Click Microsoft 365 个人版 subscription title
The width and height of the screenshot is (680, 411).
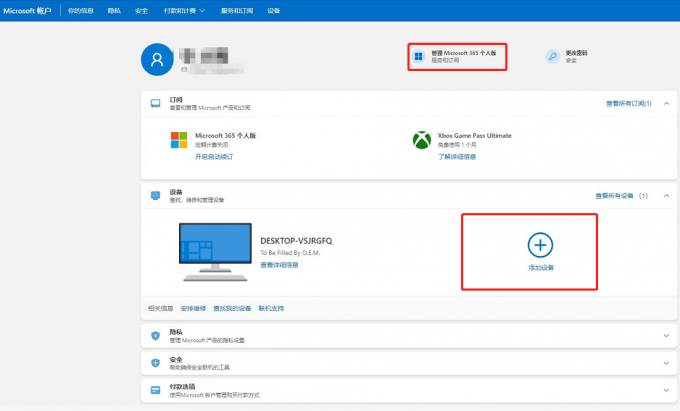(x=225, y=136)
